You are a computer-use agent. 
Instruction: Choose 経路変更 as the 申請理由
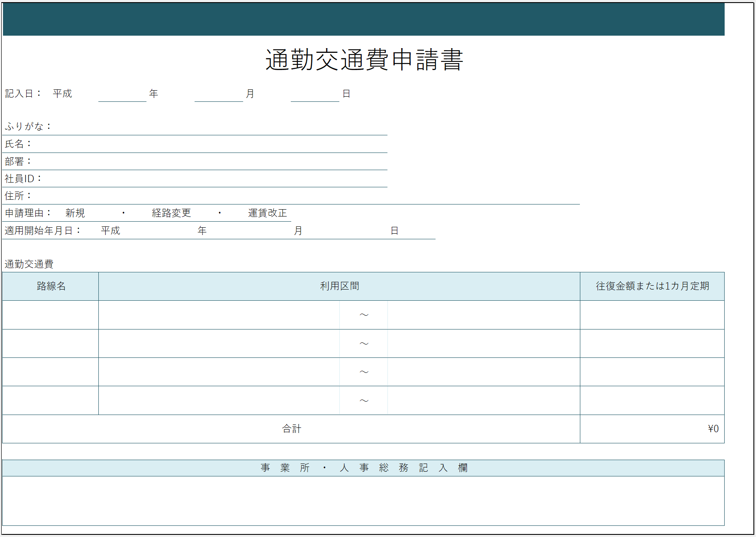point(171,213)
